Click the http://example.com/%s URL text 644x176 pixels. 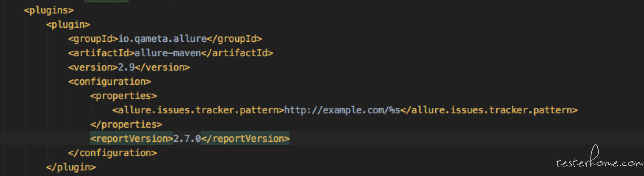[342, 110]
